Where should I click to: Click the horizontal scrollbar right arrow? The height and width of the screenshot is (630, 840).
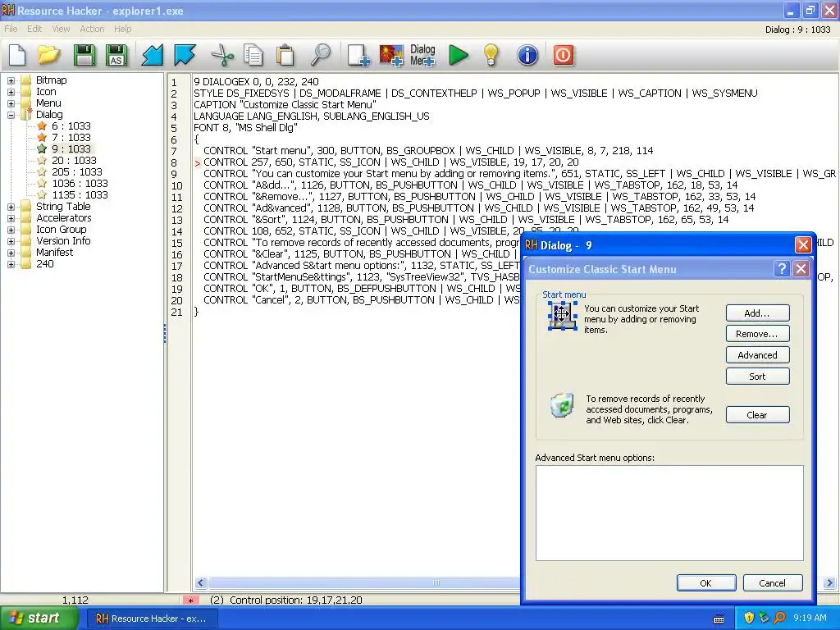tap(830, 583)
